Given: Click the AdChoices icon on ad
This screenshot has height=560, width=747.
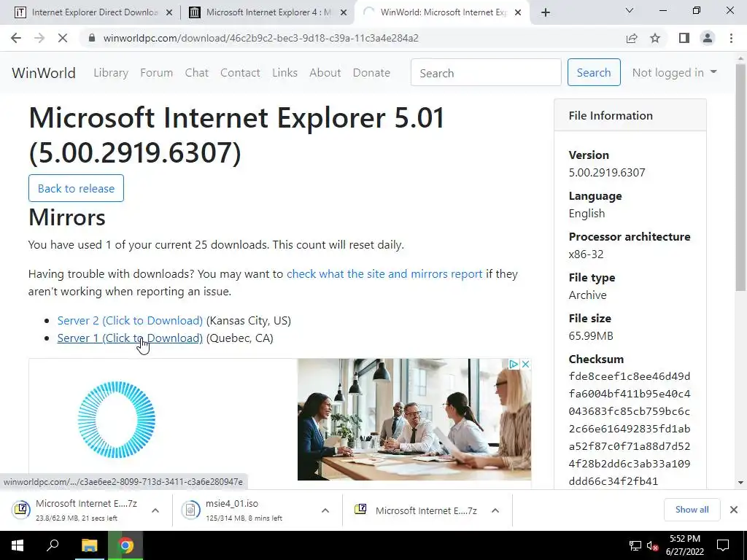Looking at the screenshot, I should [514, 365].
